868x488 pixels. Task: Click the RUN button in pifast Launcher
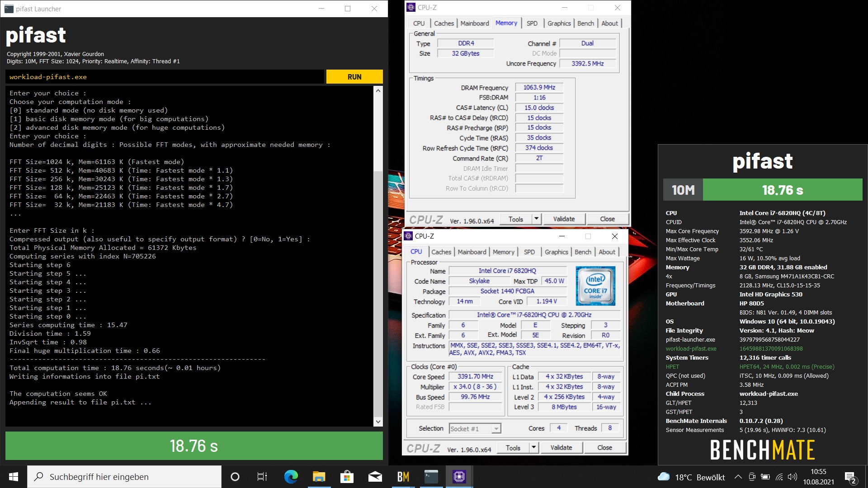coord(354,77)
